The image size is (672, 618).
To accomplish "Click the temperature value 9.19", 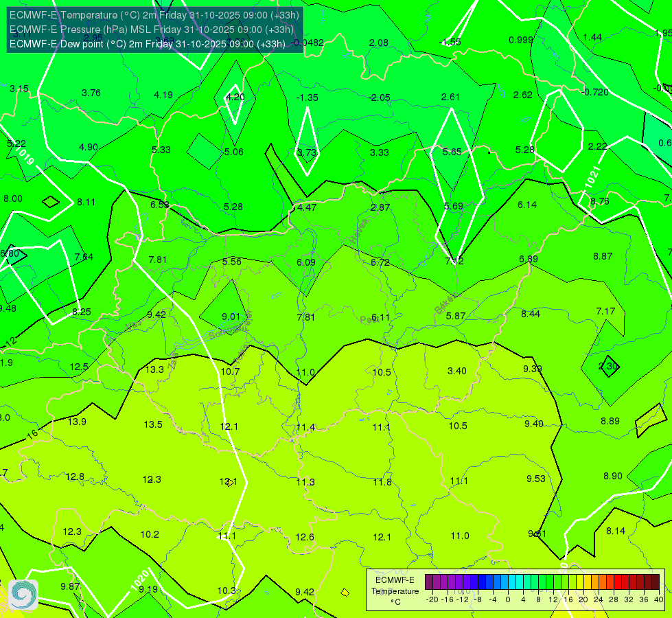I will tap(148, 590).
